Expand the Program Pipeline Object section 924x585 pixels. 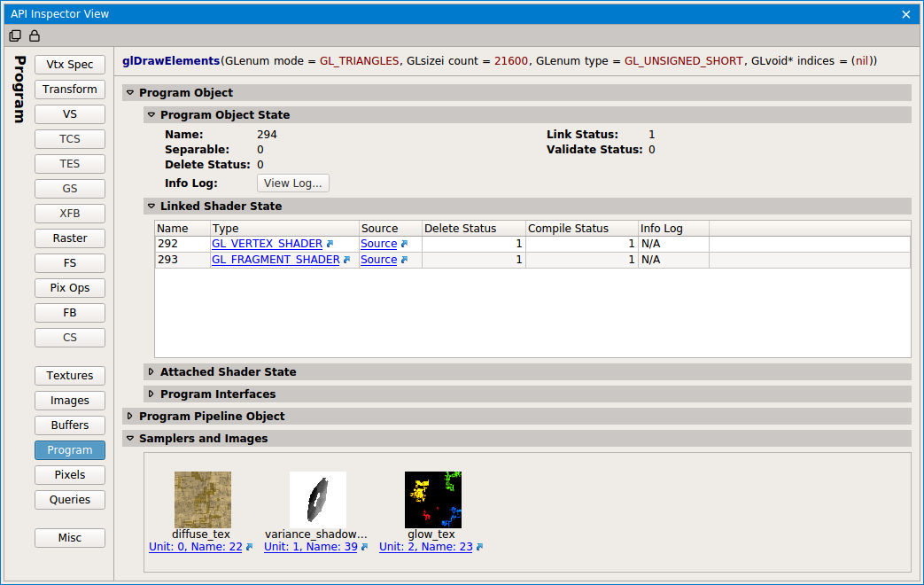(130, 417)
